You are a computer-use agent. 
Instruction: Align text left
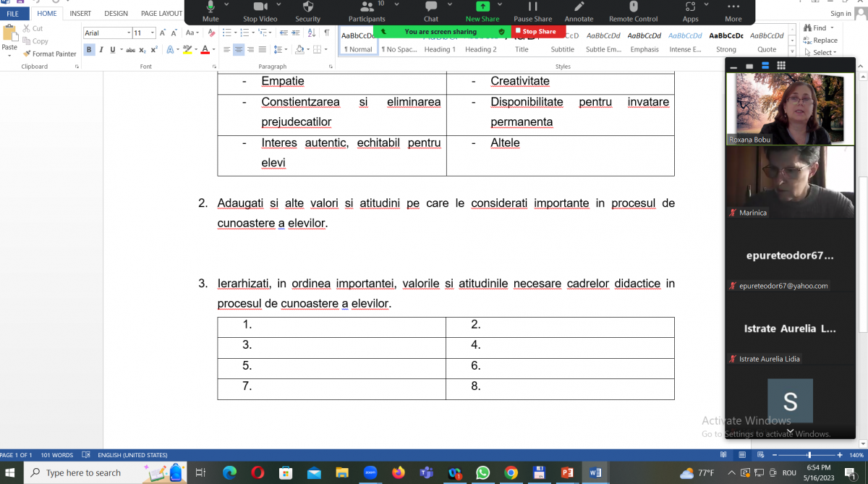pos(226,50)
